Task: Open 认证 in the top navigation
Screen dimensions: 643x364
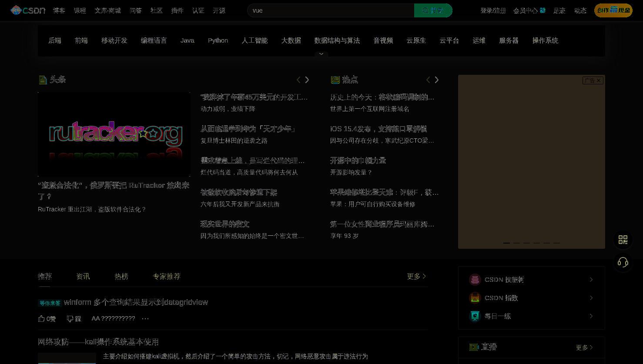Action: (x=198, y=10)
